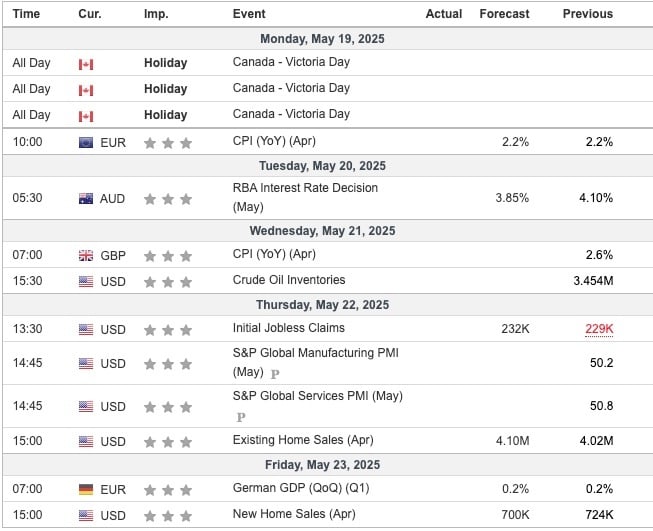Click the Friday, May 23, 2025 date header
This screenshot has width=653, height=531.
pos(322,465)
